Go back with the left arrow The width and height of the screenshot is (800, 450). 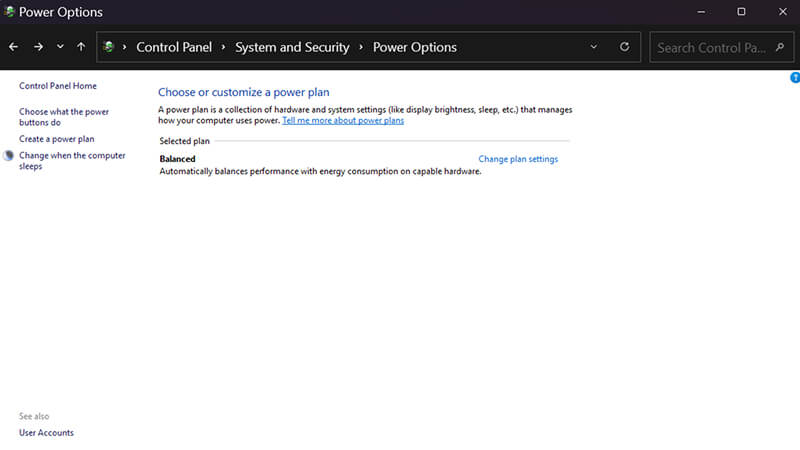pos(14,47)
